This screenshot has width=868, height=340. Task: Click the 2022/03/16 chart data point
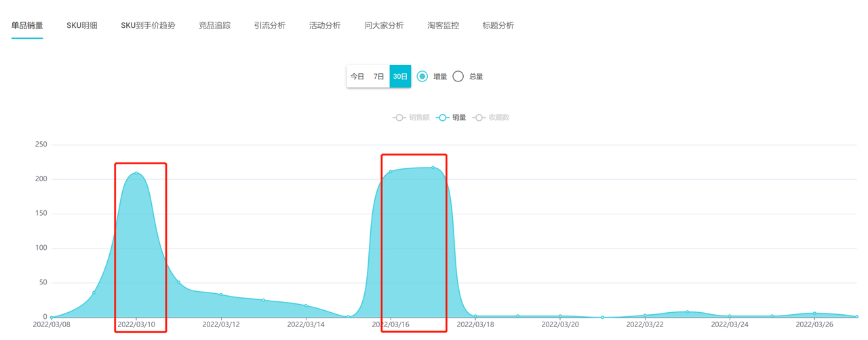(x=391, y=172)
